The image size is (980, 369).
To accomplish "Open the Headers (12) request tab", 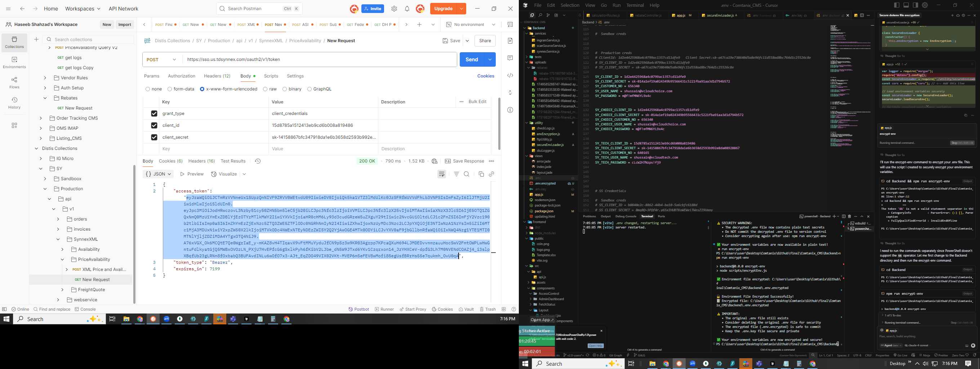I will point(217,76).
